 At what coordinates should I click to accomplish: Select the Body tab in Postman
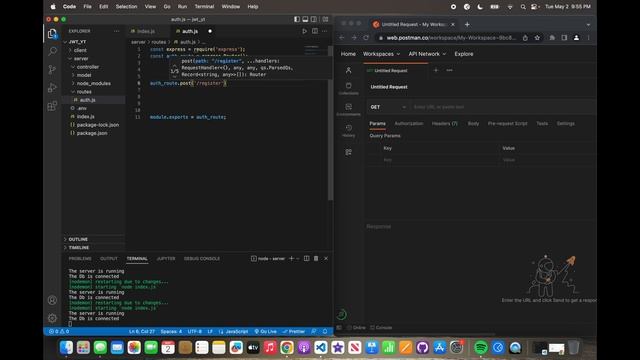tap(473, 123)
